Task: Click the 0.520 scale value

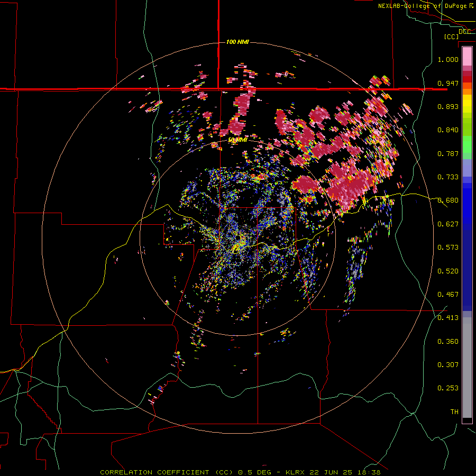Action: point(448,271)
